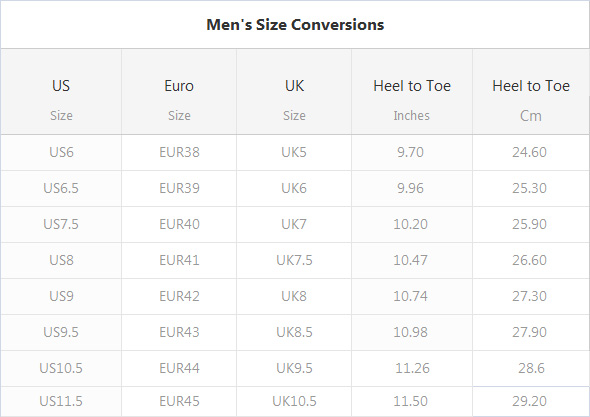Screen dimensions: 590x417
Task: Select the US6 size cell
Action: click(x=61, y=152)
